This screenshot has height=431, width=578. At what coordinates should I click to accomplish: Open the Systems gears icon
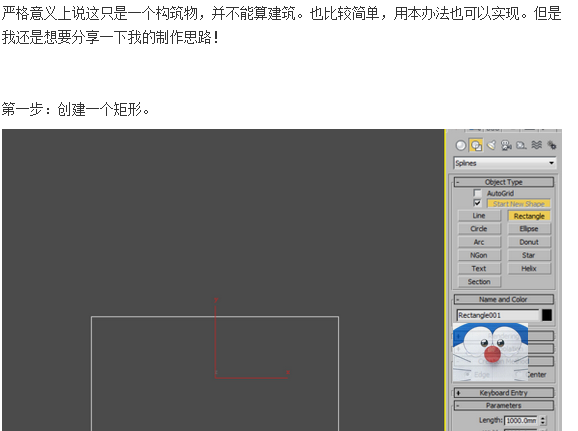point(551,145)
